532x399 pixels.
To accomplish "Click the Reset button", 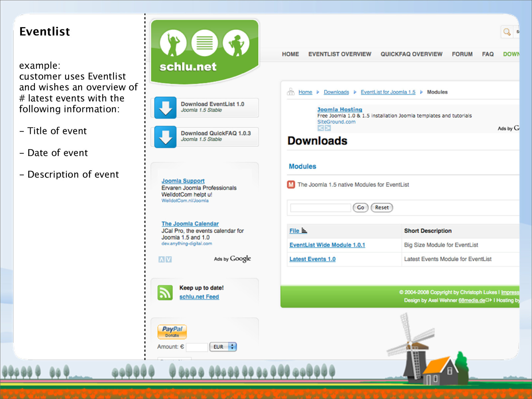I will 382,207.
